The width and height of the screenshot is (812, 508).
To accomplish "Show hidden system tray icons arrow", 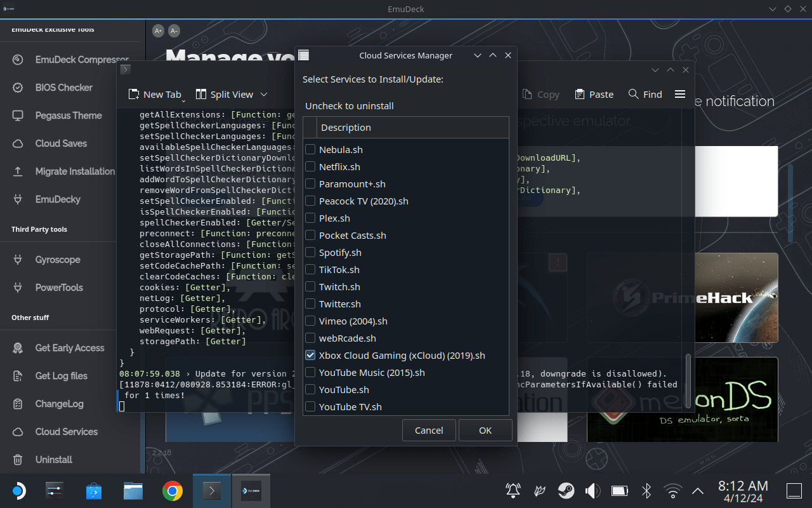I will tap(698, 491).
